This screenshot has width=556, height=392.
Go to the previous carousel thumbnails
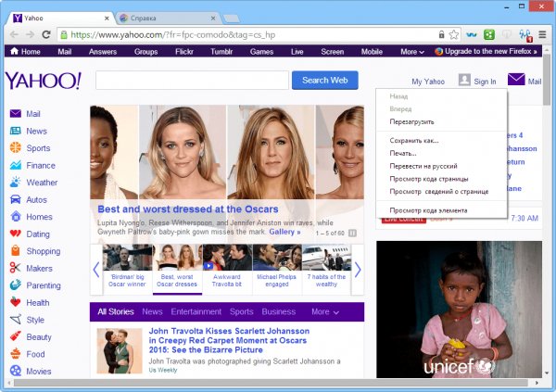96,270
